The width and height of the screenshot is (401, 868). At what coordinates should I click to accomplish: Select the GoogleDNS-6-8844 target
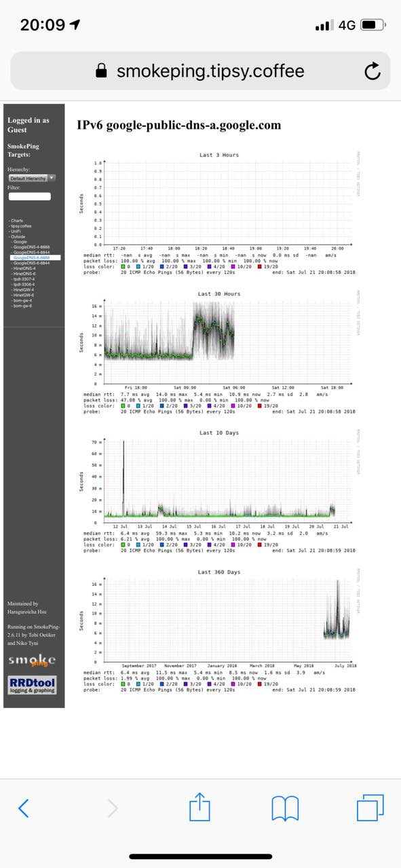31,263
